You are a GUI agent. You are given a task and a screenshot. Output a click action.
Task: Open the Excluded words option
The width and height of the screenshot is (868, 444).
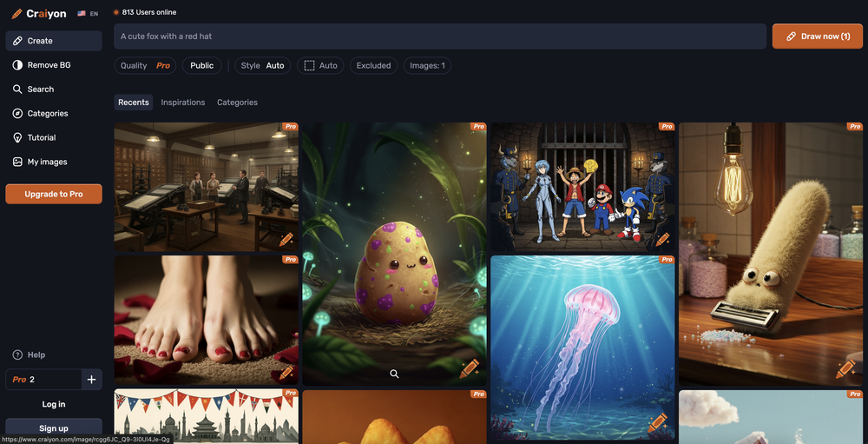[373, 66]
